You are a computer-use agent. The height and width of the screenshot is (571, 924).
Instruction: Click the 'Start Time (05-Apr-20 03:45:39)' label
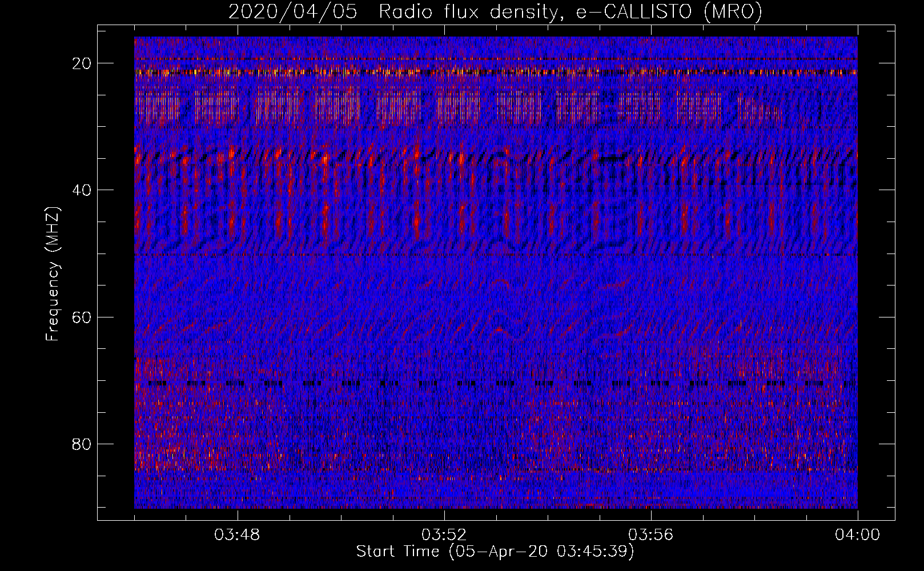click(495, 552)
